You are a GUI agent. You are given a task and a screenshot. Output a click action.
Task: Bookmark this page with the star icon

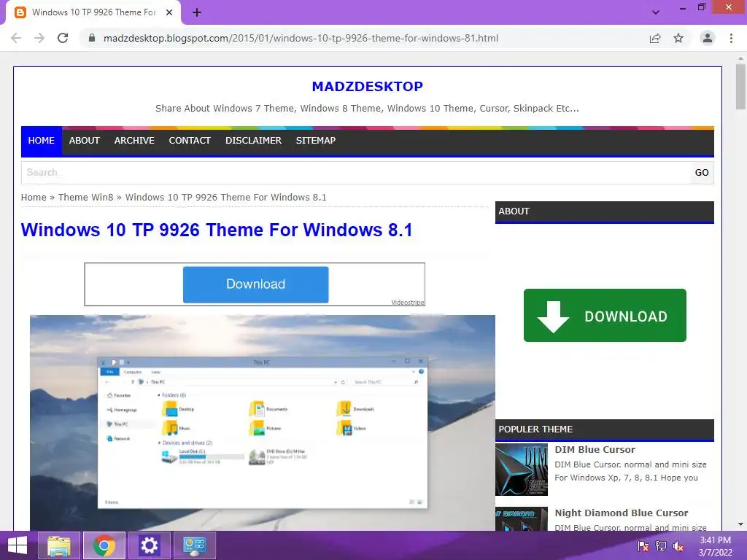tap(678, 38)
